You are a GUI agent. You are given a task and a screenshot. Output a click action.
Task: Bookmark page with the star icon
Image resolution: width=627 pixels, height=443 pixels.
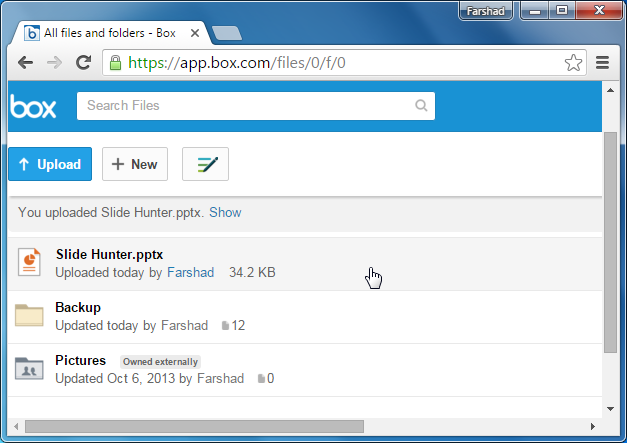[573, 62]
